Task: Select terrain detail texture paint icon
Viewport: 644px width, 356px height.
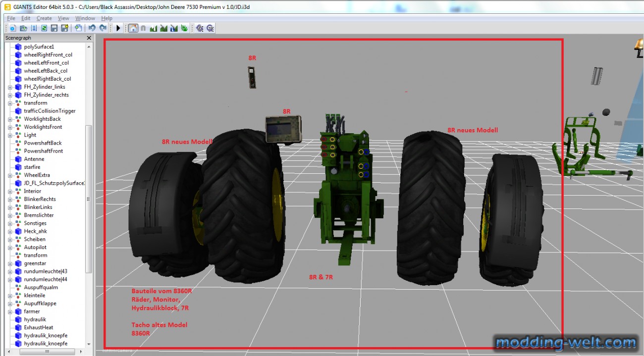Action: pos(174,28)
